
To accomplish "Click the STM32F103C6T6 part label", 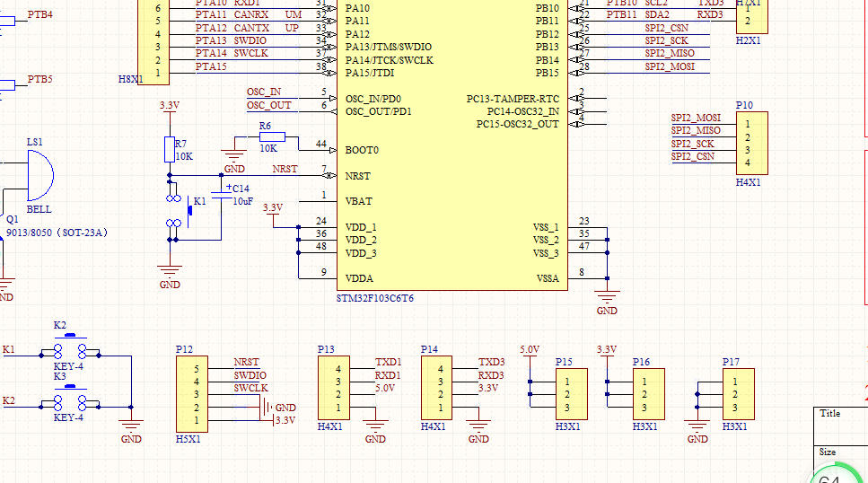I will (x=375, y=298).
